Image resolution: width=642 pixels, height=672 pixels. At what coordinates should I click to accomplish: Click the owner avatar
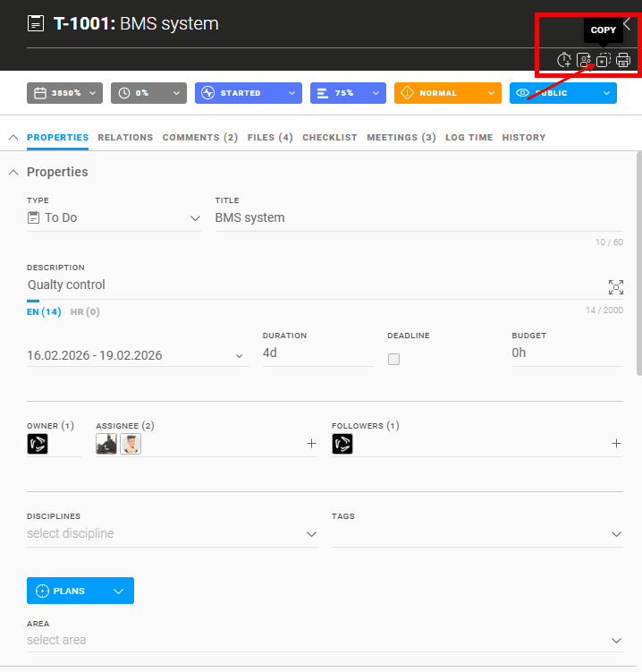[x=38, y=444]
